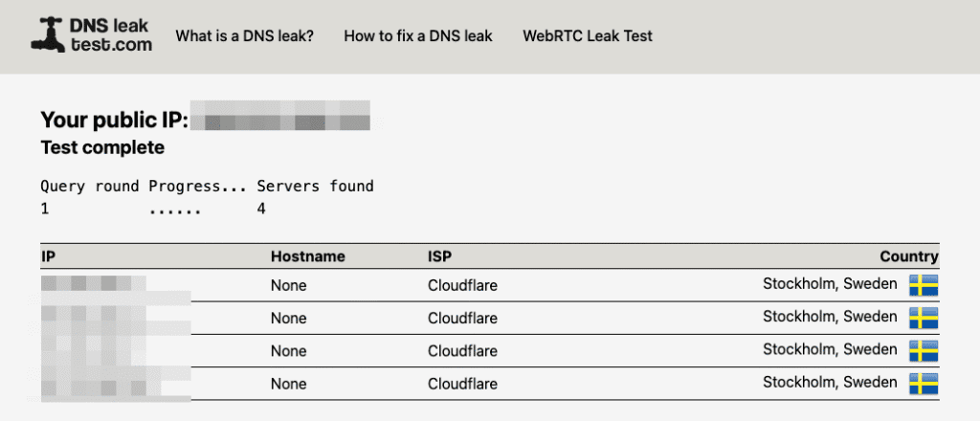Click the ISP column header
The image size is (980, 421).
tap(440, 256)
